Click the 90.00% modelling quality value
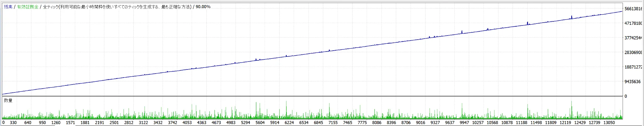 (203, 7)
